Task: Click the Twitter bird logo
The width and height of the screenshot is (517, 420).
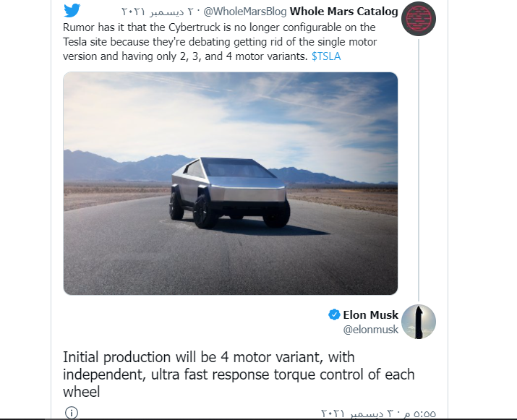Action: (x=72, y=11)
